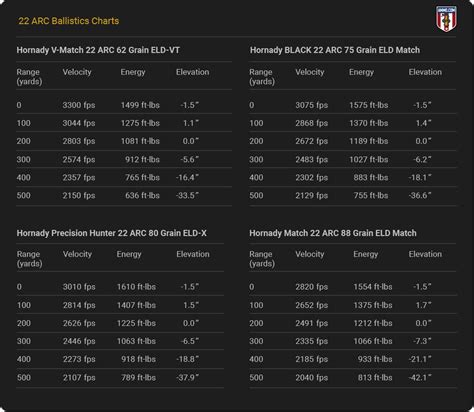Click the shield logo icon

446,19
